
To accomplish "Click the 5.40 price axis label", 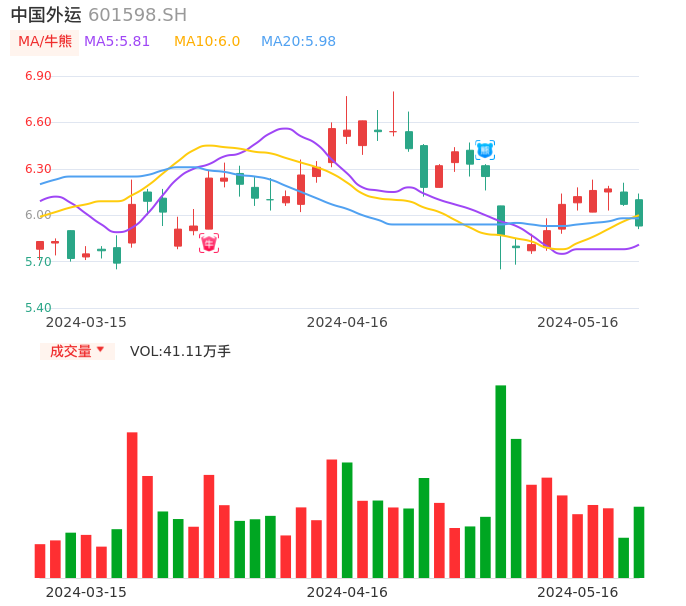I will click(x=38, y=308).
